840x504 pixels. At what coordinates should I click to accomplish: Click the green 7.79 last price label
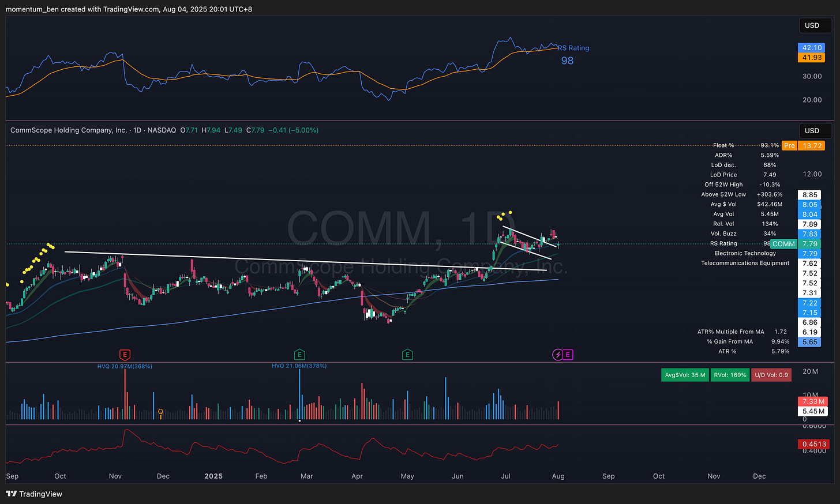click(x=809, y=244)
